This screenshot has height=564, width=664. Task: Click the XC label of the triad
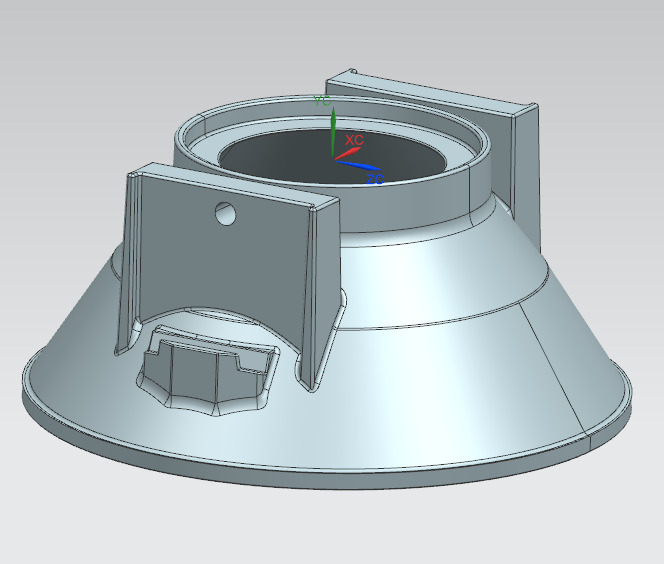pyautogui.click(x=353, y=140)
